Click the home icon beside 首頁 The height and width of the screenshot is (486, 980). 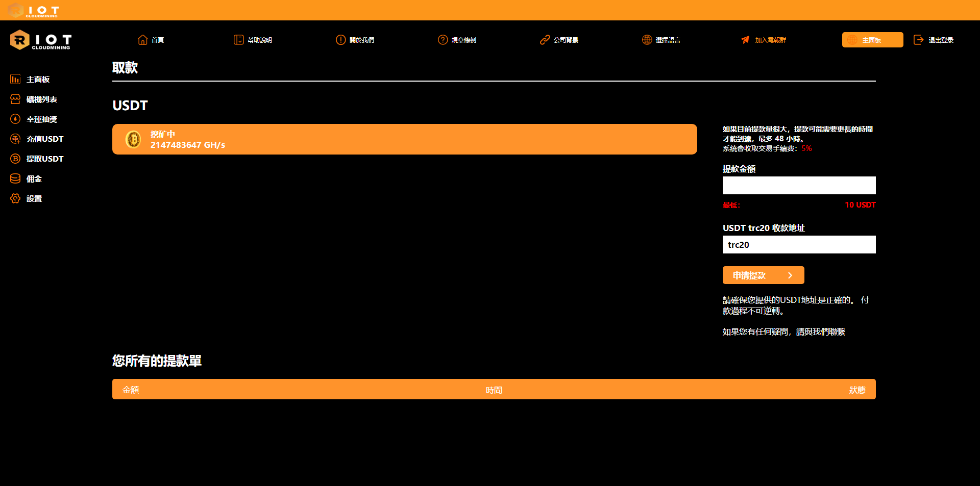tap(143, 40)
